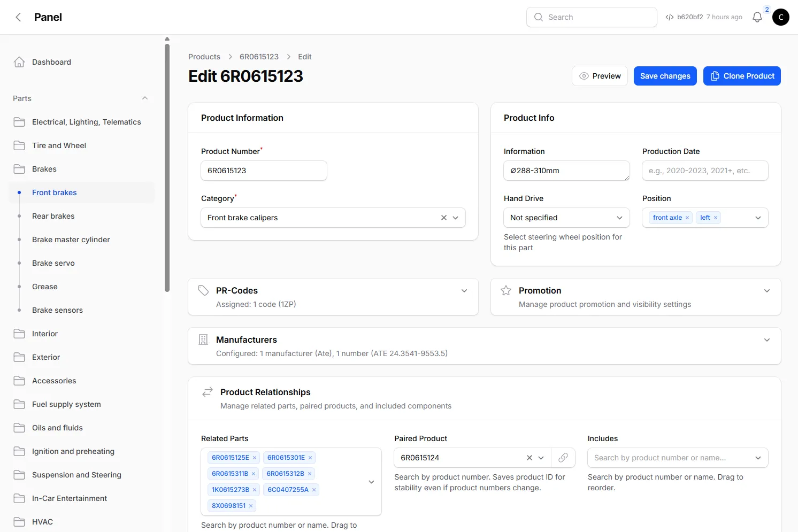Remove related part 1K0615273B
The image size is (798, 532).
255,490
